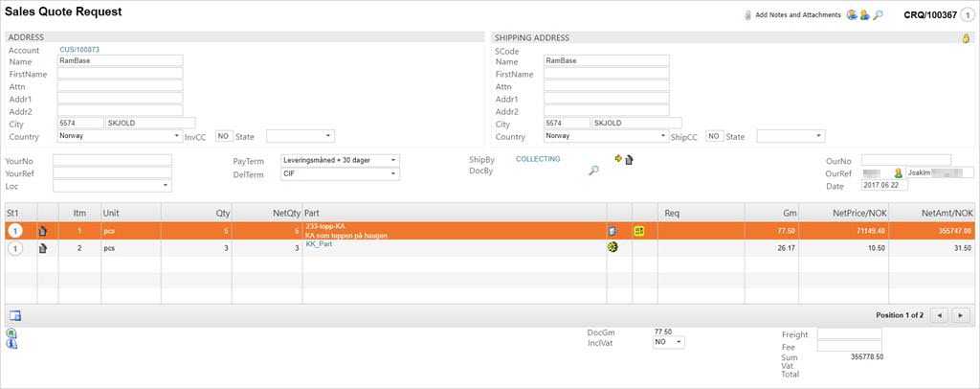The width and height of the screenshot is (980, 389).
Task: Click the Freight amount field
Action: point(849,333)
